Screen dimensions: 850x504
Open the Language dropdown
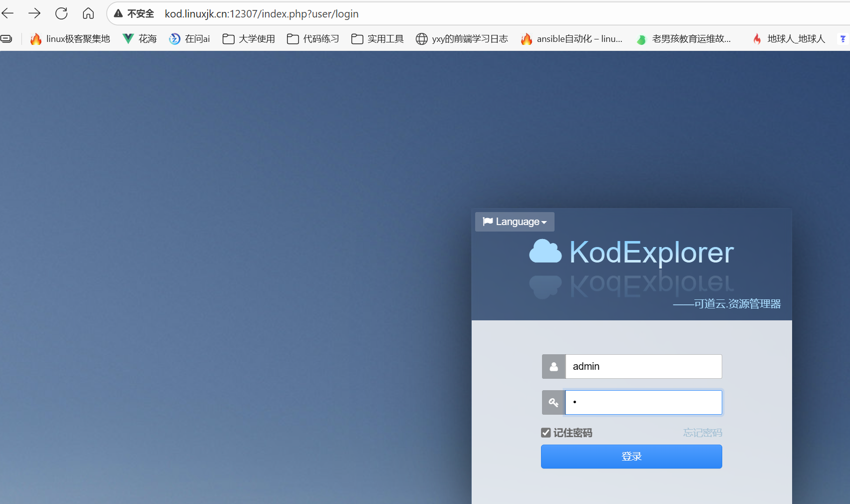[515, 222]
